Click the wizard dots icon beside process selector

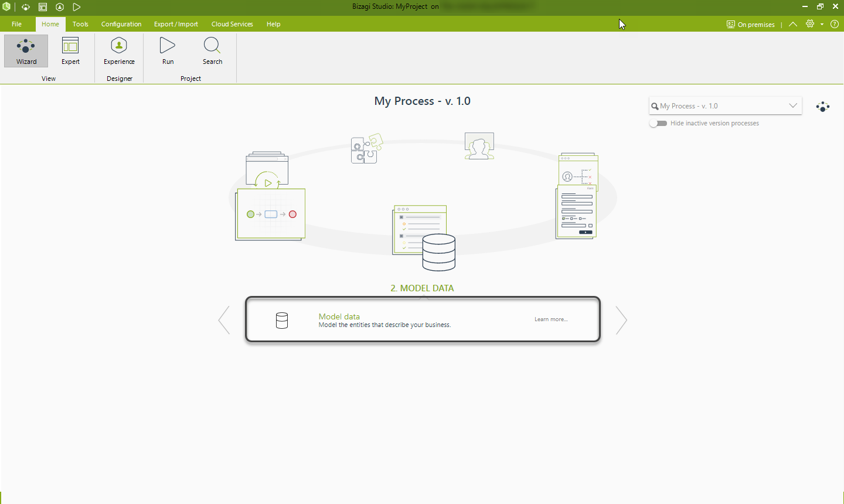pos(823,107)
